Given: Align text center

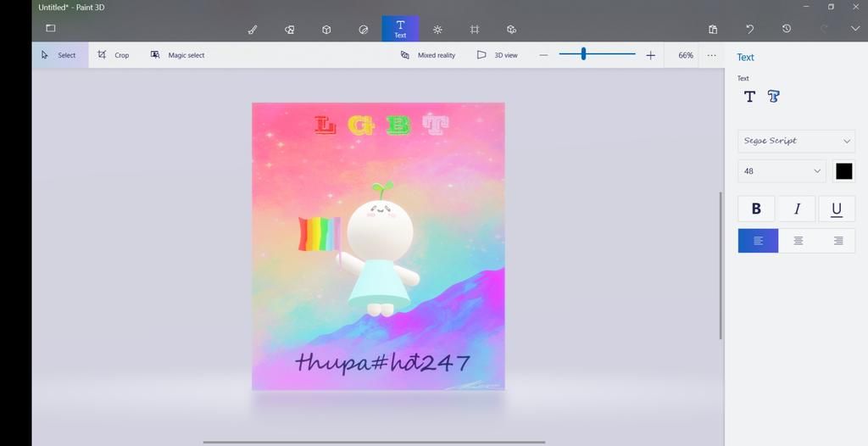Looking at the screenshot, I should tap(798, 241).
